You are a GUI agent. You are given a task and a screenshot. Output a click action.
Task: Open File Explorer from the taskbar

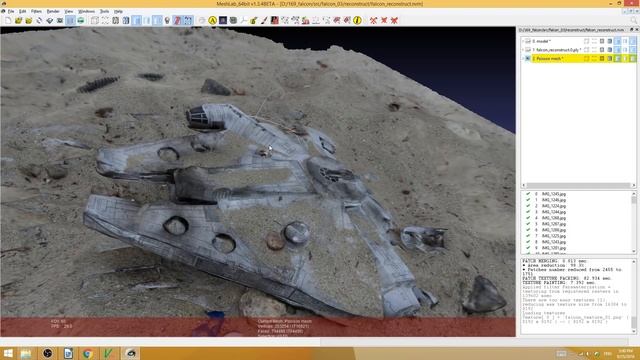pyautogui.click(x=26, y=353)
